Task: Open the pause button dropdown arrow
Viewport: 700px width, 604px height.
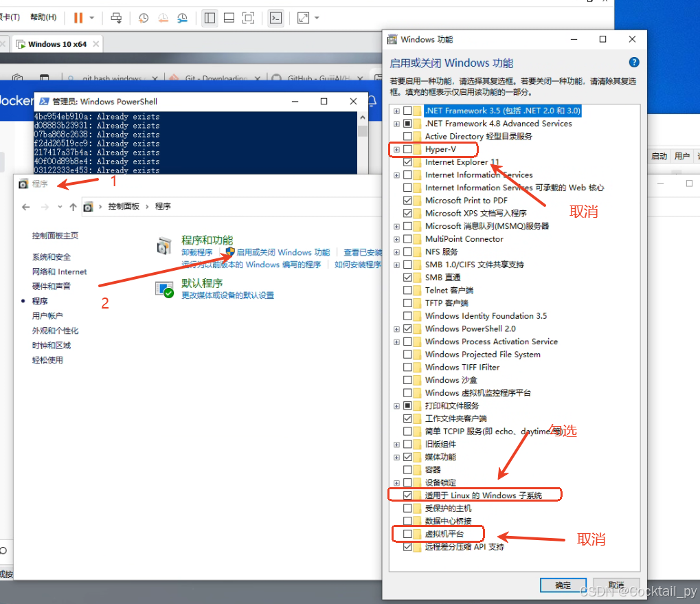Action: [x=92, y=18]
